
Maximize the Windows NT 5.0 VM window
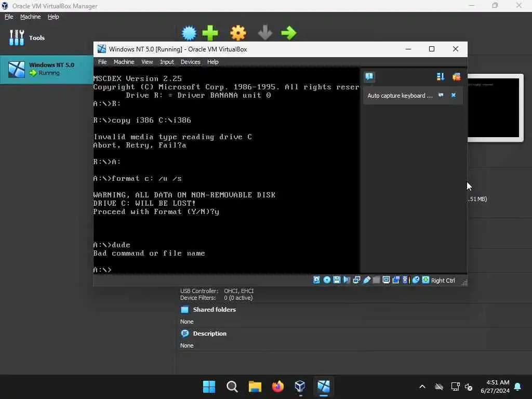[x=432, y=49]
